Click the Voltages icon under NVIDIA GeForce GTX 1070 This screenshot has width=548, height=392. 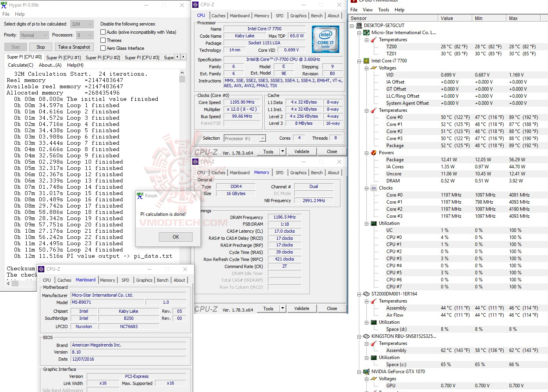(374, 379)
